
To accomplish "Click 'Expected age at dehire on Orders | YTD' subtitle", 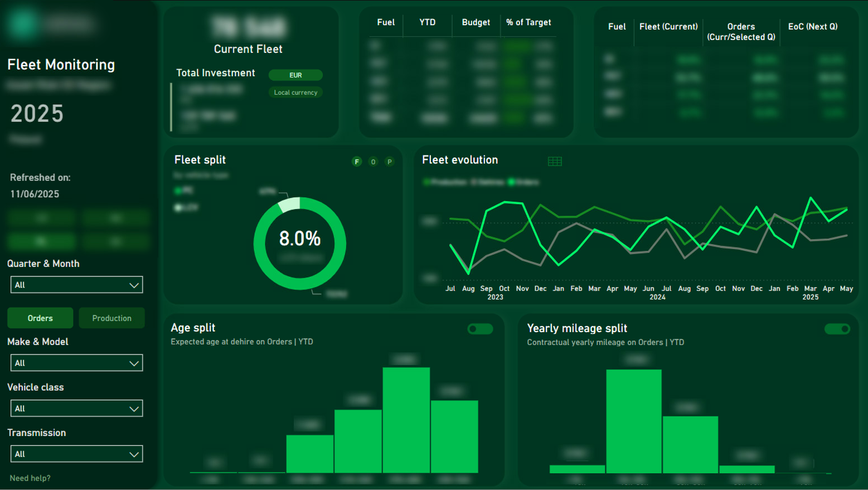I will pyautogui.click(x=242, y=342).
